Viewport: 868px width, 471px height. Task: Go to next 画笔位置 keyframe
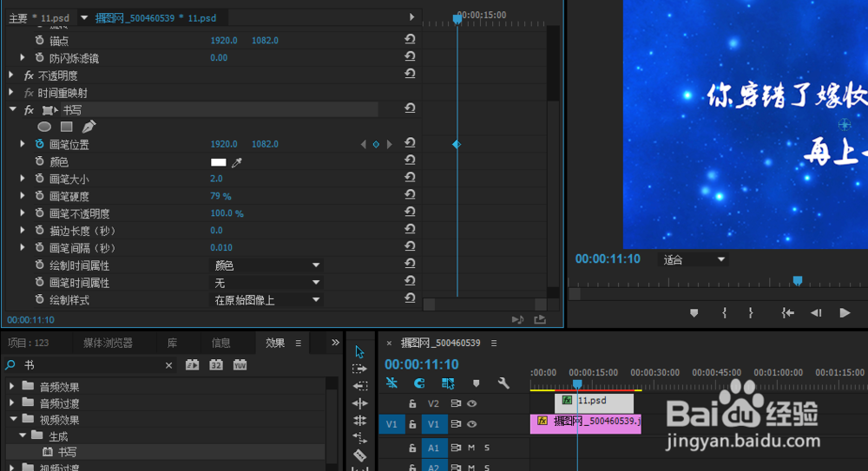389,145
